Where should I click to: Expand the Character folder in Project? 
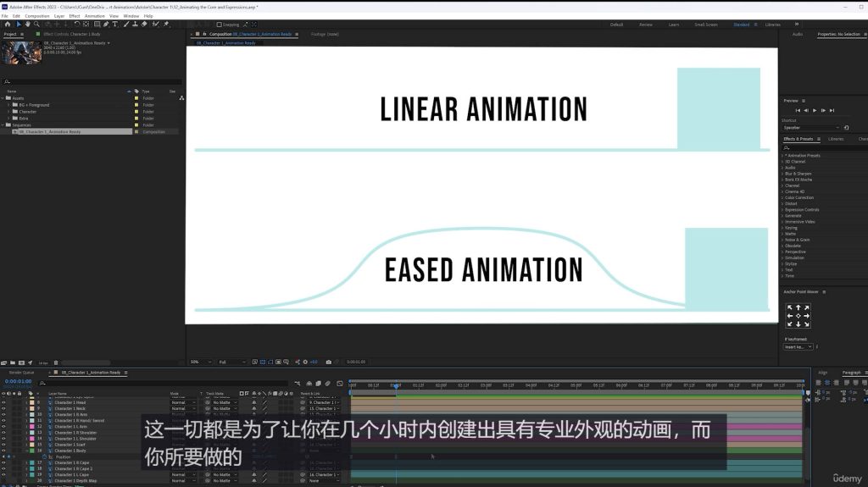(x=8, y=111)
